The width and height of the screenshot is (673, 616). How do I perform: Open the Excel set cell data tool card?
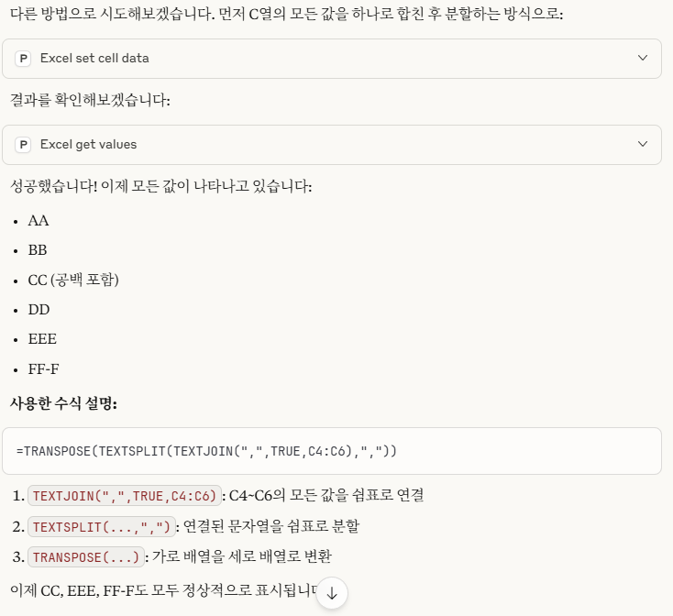[x=332, y=59]
